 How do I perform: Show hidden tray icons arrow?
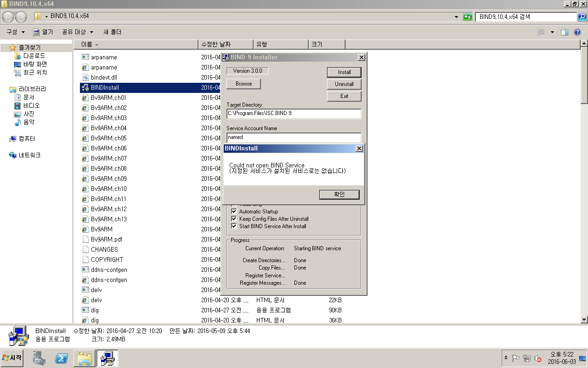click(x=506, y=358)
